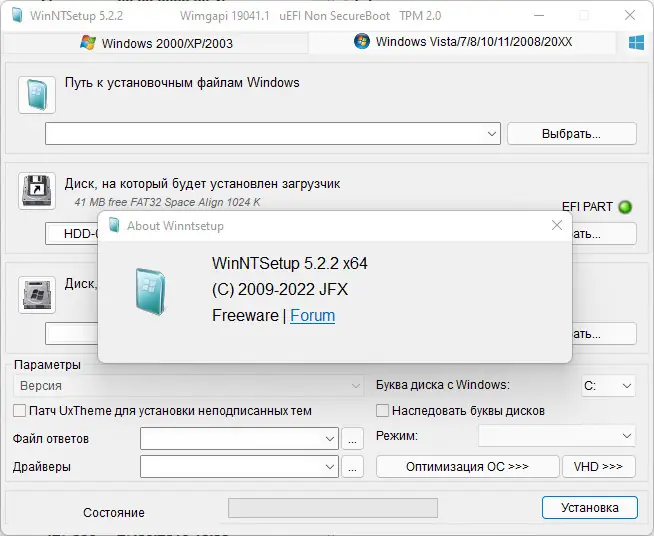Image resolution: width=654 pixels, height=536 pixels.
Task: Click the boot drive disk icon
Action: coord(37,191)
